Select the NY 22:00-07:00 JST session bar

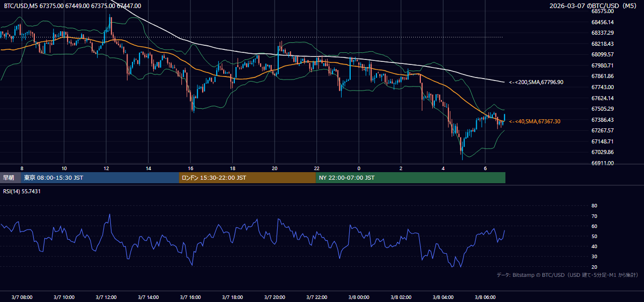pos(411,178)
